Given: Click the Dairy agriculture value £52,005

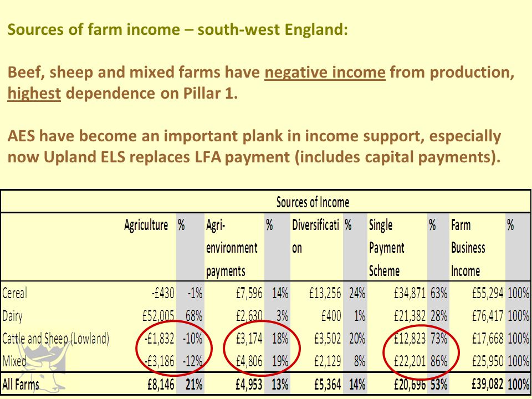Looking at the screenshot, I should (x=158, y=316).
